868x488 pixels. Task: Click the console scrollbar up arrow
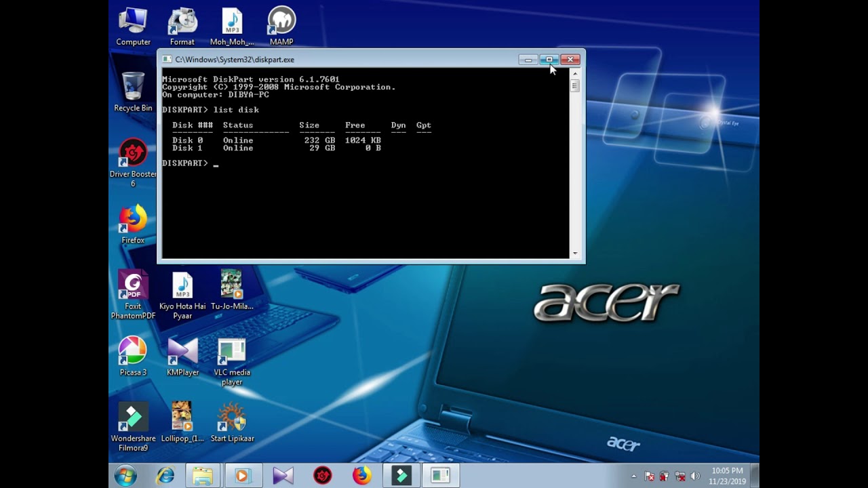click(575, 73)
